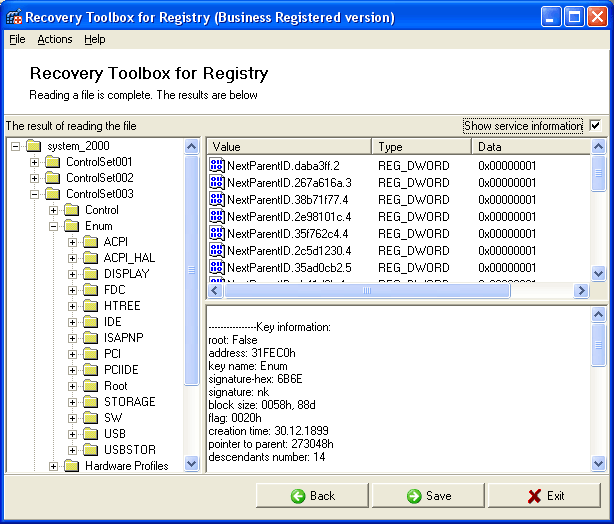
Task: Click the value icon for NextParentID.38b71f77.4
Action: [x=217, y=200]
